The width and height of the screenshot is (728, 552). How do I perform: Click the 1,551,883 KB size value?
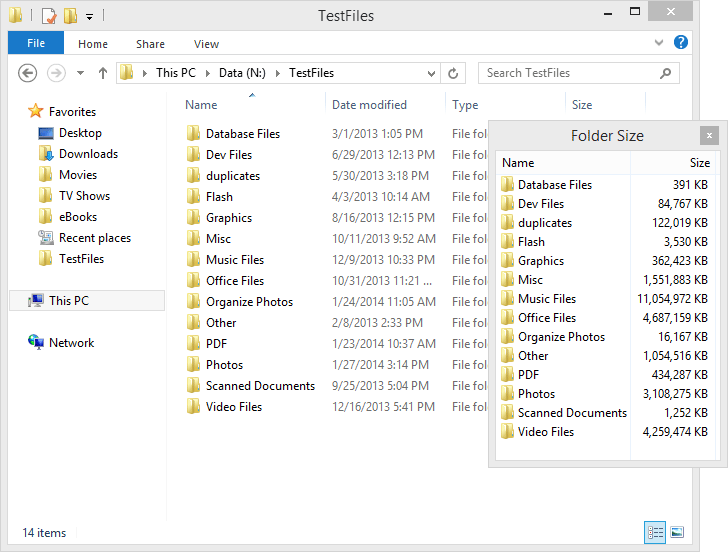[675, 279]
